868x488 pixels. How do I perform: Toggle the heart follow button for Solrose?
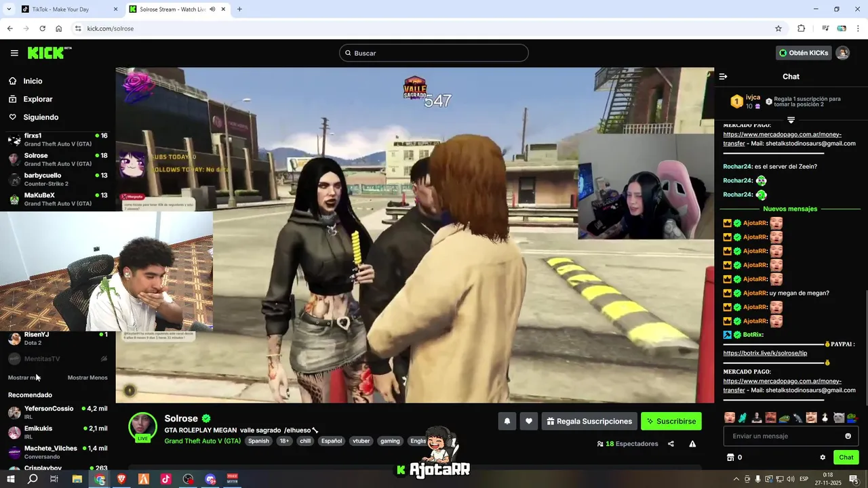pyautogui.click(x=529, y=421)
